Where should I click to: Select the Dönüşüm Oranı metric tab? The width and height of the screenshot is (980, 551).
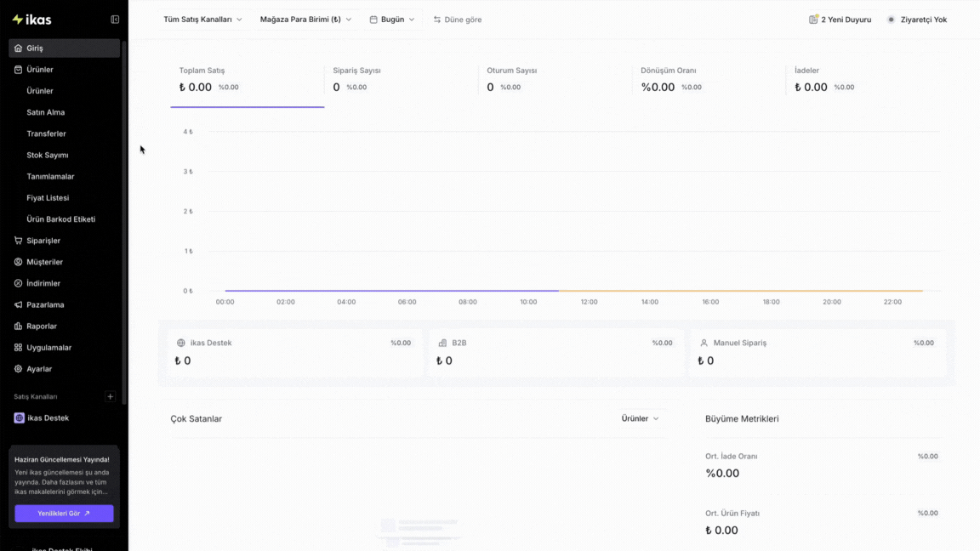click(709, 80)
